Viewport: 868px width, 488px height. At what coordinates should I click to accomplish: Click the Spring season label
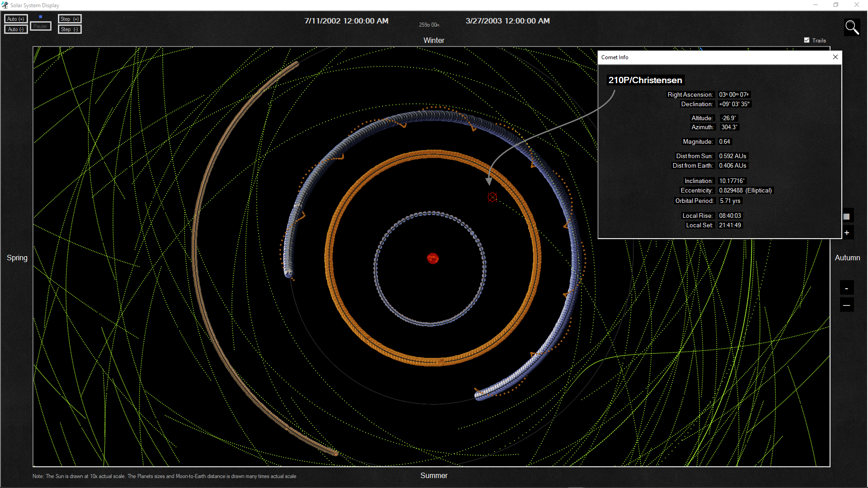(x=17, y=258)
